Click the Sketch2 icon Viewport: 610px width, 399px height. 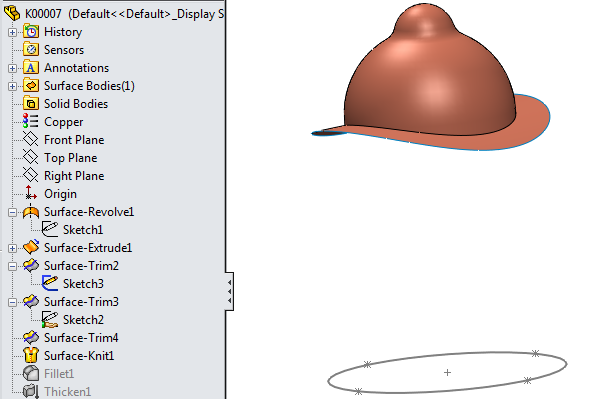pyautogui.click(x=50, y=320)
